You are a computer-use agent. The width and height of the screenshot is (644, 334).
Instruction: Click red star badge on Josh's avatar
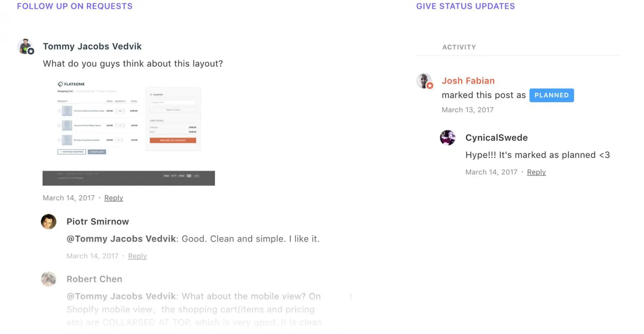[x=430, y=86]
